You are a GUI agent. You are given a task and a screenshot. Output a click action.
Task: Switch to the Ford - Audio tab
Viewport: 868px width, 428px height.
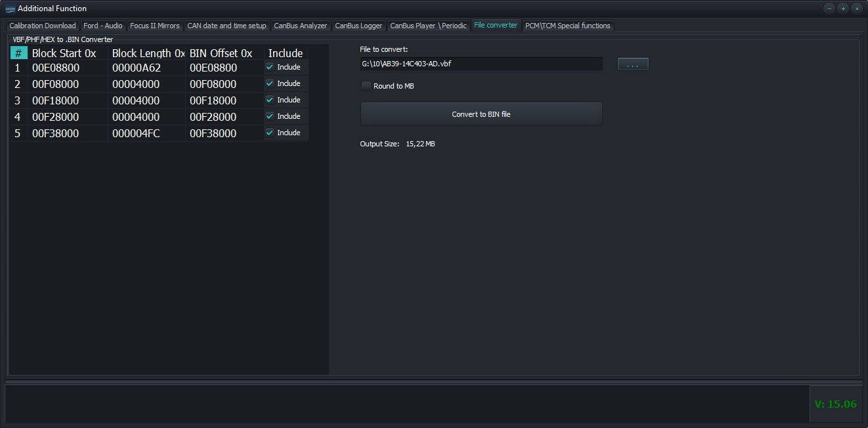103,26
